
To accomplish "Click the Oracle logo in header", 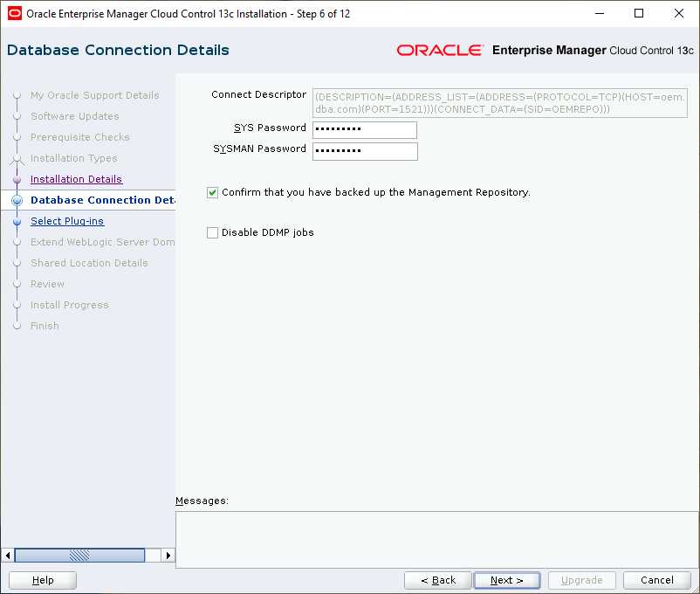I will pos(440,50).
